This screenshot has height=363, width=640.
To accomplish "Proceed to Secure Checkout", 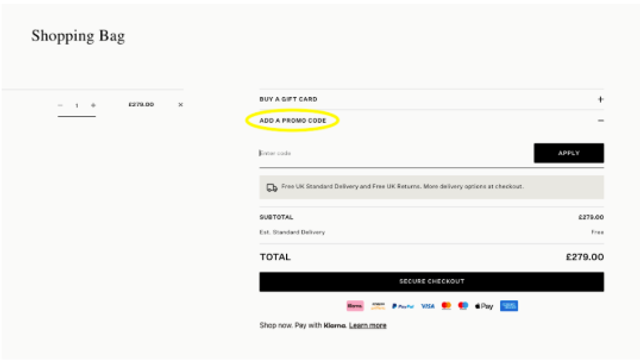I will pyautogui.click(x=431, y=282).
